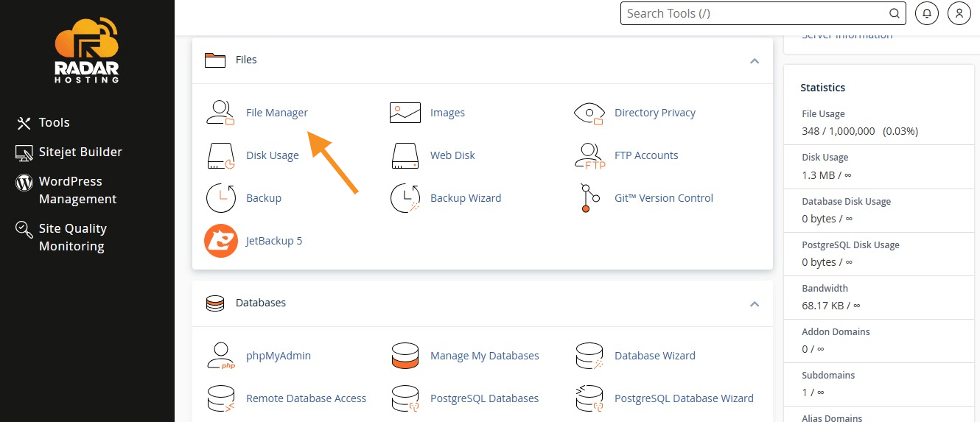Screen dimensions: 980x422
Task: Click the search magnifier icon
Action: click(894, 13)
